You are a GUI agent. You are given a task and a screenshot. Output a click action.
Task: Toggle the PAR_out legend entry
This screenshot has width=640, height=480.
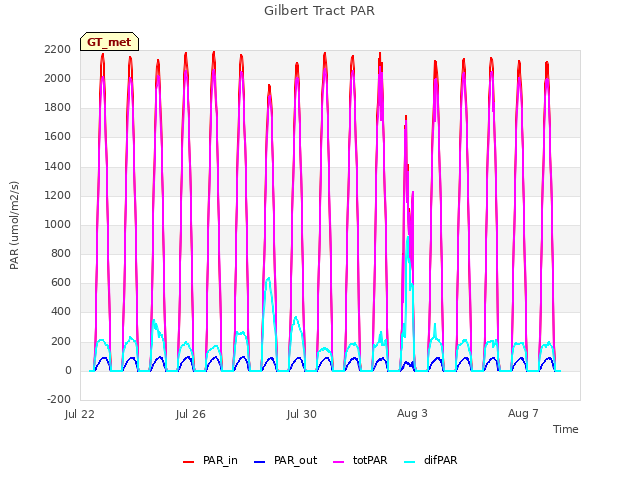(285, 460)
